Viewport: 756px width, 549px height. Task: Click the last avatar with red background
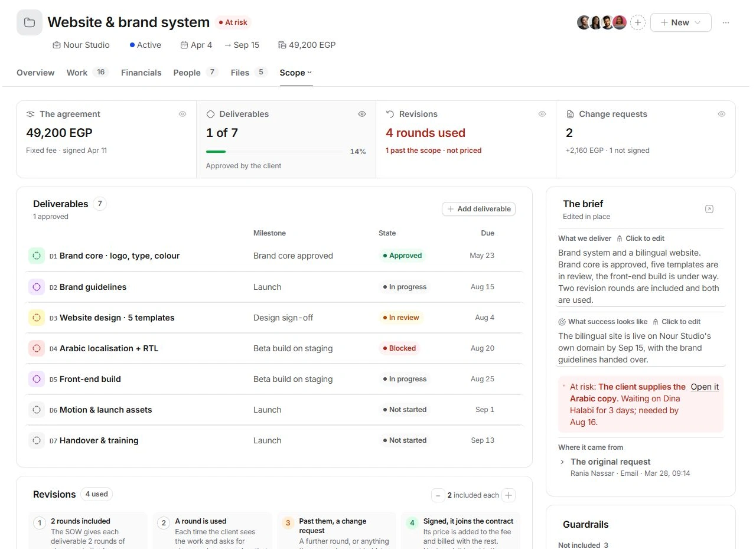[x=619, y=22]
